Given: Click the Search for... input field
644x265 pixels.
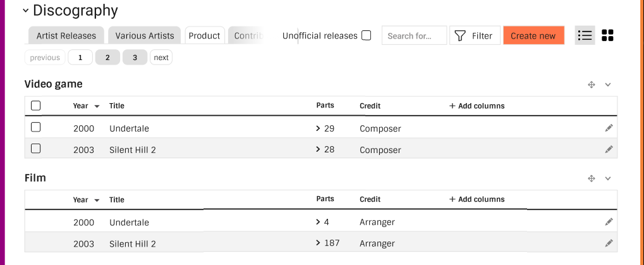Looking at the screenshot, I should point(414,36).
